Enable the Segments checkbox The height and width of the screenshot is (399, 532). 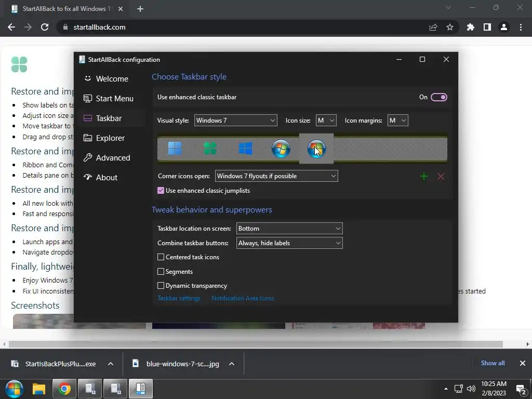pyautogui.click(x=161, y=271)
